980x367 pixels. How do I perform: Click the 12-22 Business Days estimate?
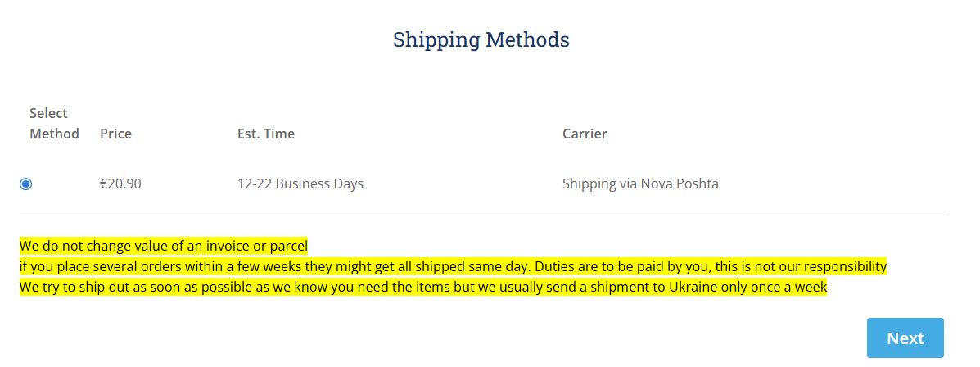tap(300, 184)
